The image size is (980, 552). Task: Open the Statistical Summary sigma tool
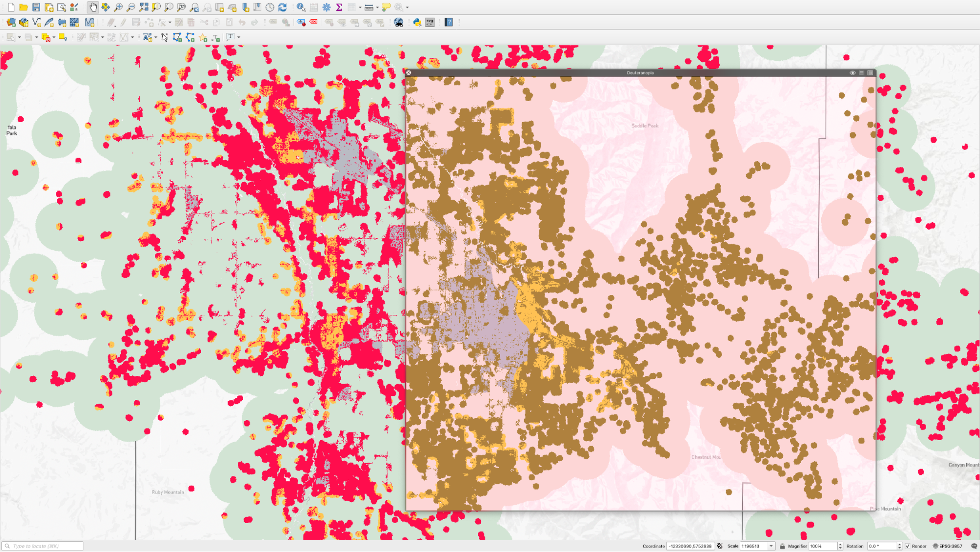pos(339,7)
